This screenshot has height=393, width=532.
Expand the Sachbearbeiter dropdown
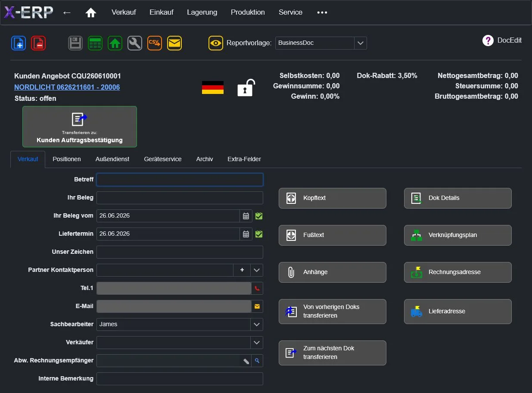click(257, 324)
